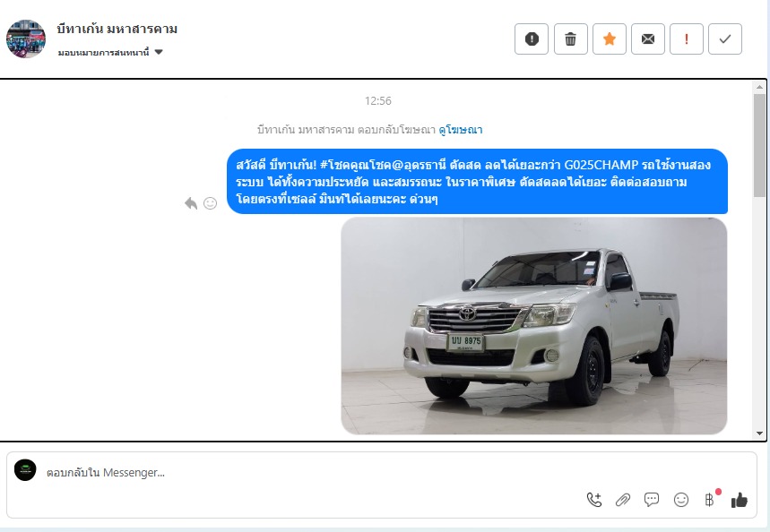Image resolution: width=770 pixels, height=532 pixels.
Task: Open the silver Toyota pickup photo
Action: tap(533, 326)
